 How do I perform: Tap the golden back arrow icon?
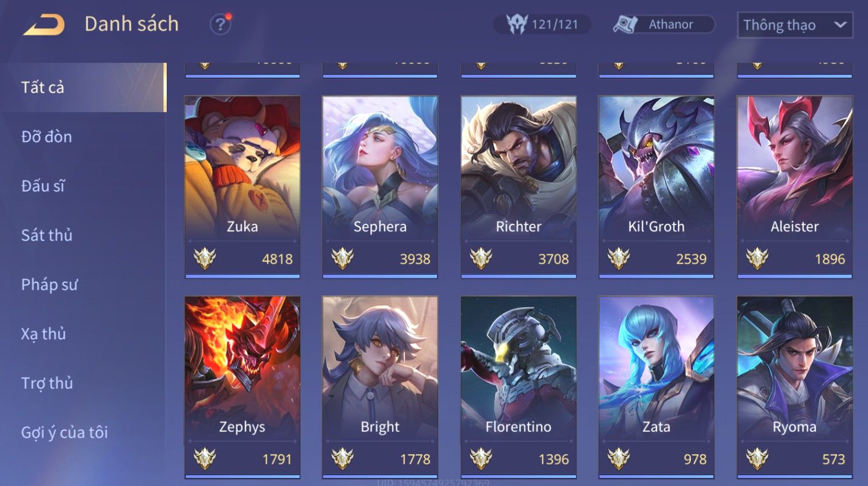pyautogui.click(x=44, y=24)
